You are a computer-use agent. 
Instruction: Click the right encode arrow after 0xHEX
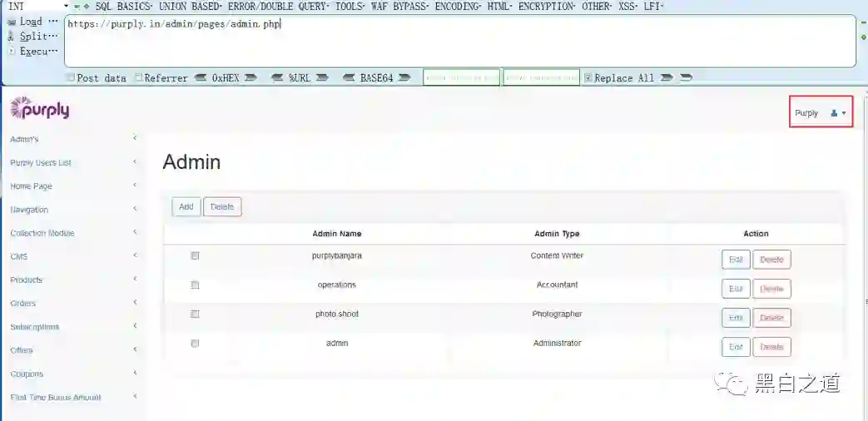coord(250,77)
